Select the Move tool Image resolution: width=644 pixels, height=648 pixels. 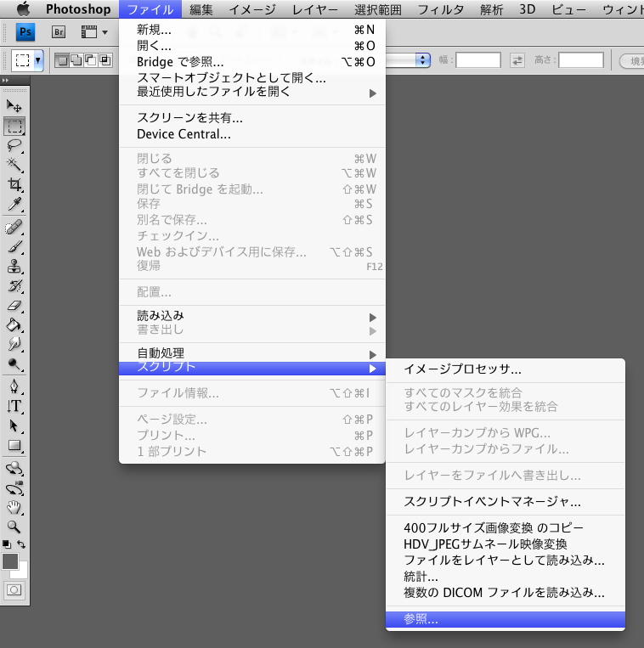[14, 106]
